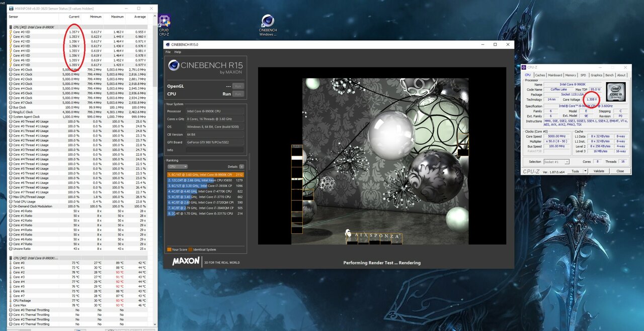The width and height of the screenshot is (644, 331).
Task: Click the Info field in Cinebench
Action: [x=215, y=150]
